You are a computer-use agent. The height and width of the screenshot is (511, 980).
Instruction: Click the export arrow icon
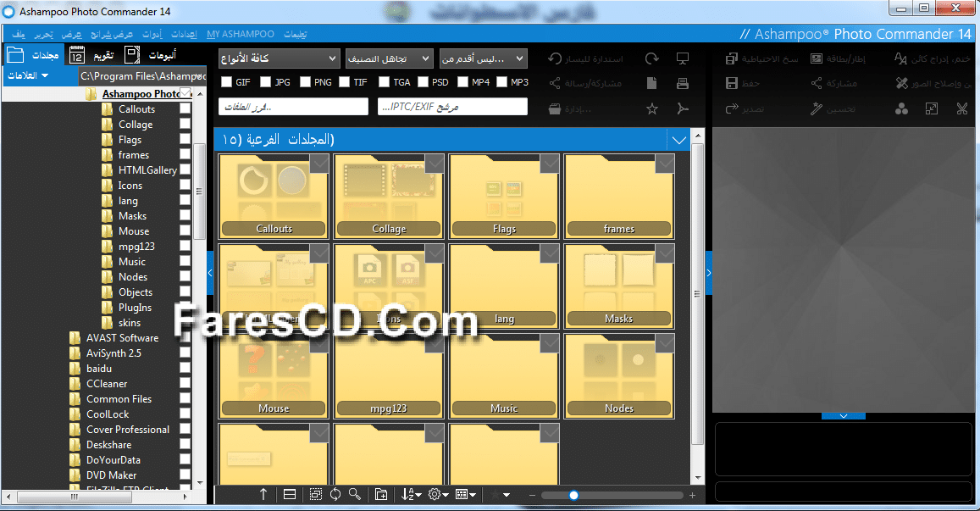732,108
